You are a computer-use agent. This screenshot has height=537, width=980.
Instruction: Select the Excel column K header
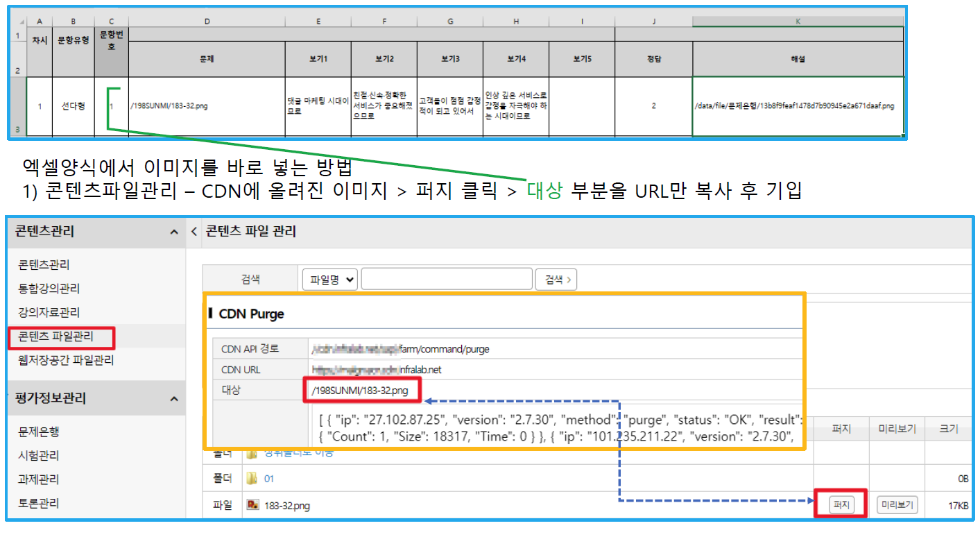click(x=798, y=22)
